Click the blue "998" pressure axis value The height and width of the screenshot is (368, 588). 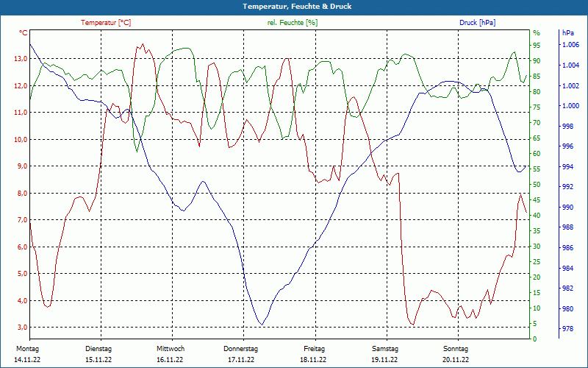coord(567,126)
